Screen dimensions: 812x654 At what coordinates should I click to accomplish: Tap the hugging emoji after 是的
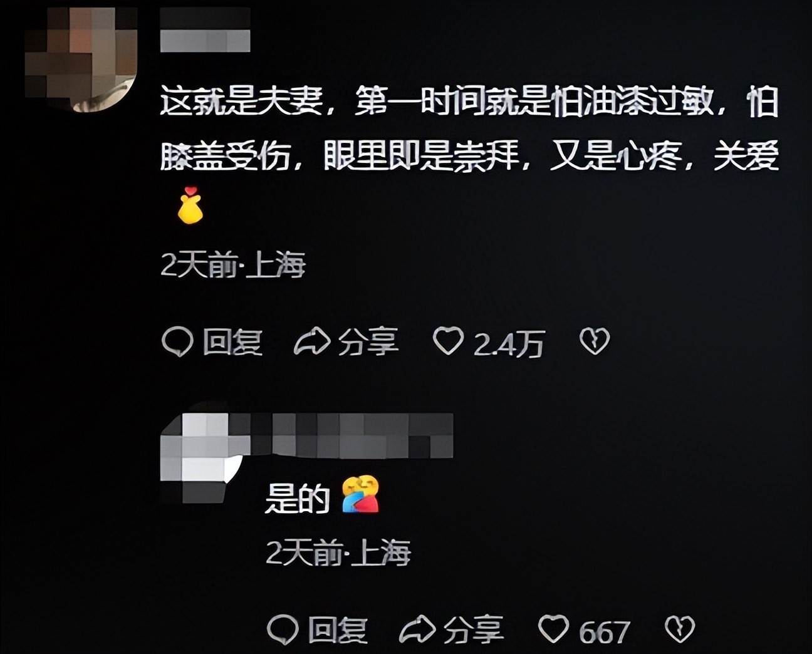[x=360, y=495]
